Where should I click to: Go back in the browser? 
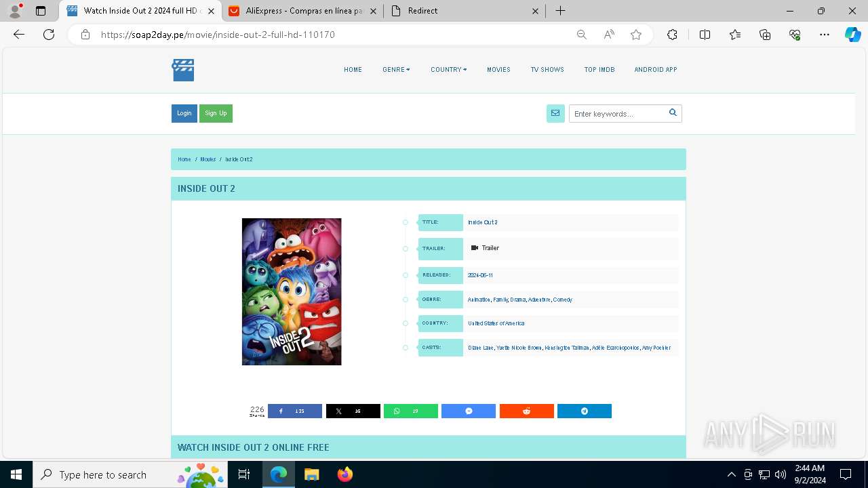[19, 35]
